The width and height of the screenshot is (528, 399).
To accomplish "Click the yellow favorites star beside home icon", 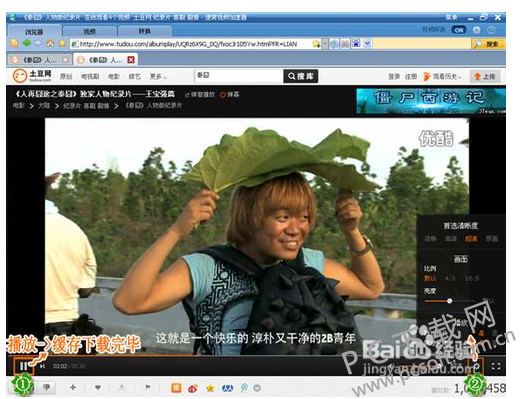I will [62, 43].
